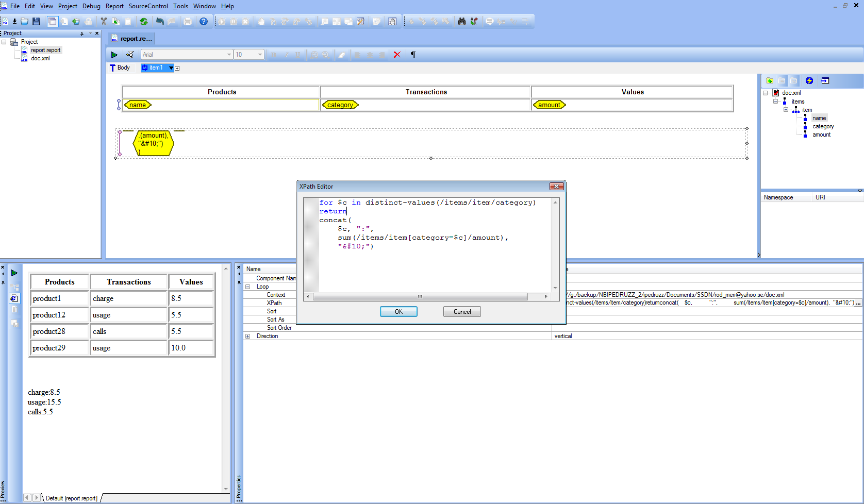Viewport: 864px width, 504px height.
Task: Collapse the Loop property group
Action: (248, 287)
